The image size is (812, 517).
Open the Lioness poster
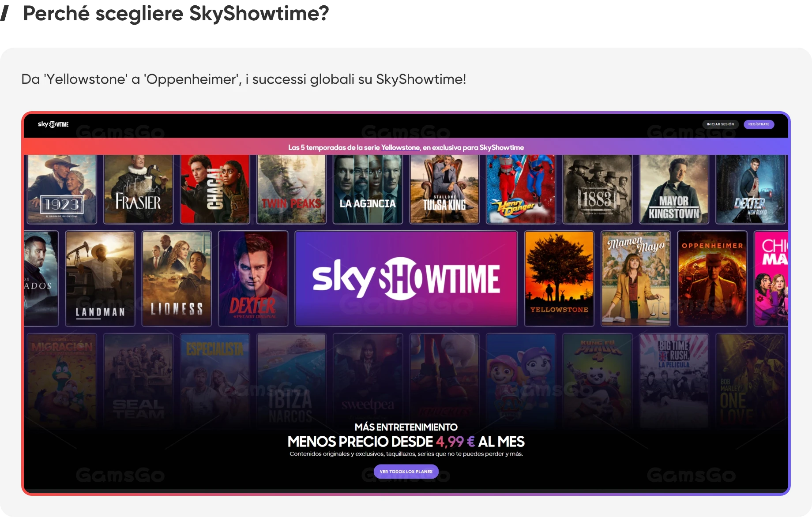tap(177, 279)
